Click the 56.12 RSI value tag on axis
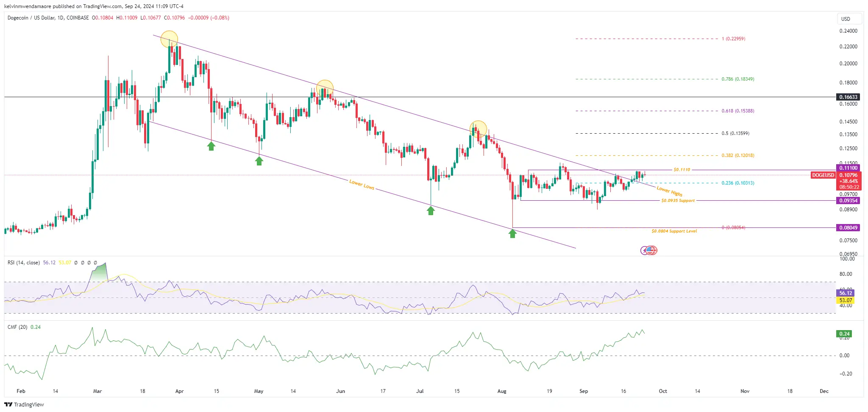The width and height of the screenshot is (868, 412). (846, 293)
